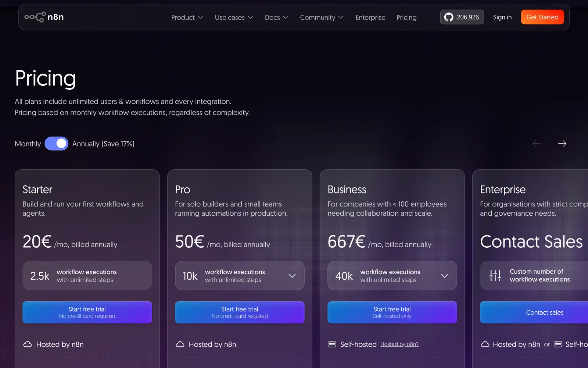Screen dimensions: 588x368
Task: Click the Starter 2.5k workflow executions box
Action: tap(87, 276)
